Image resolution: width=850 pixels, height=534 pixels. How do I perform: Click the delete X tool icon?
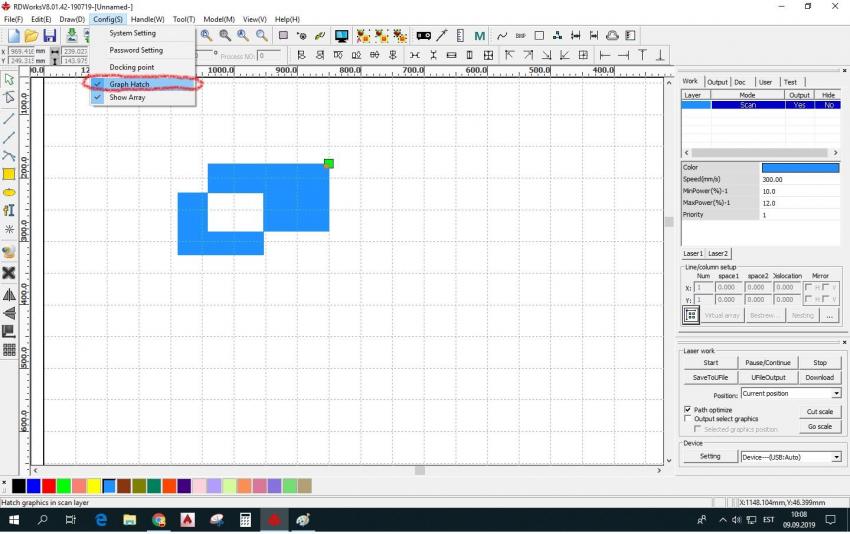coord(9,272)
